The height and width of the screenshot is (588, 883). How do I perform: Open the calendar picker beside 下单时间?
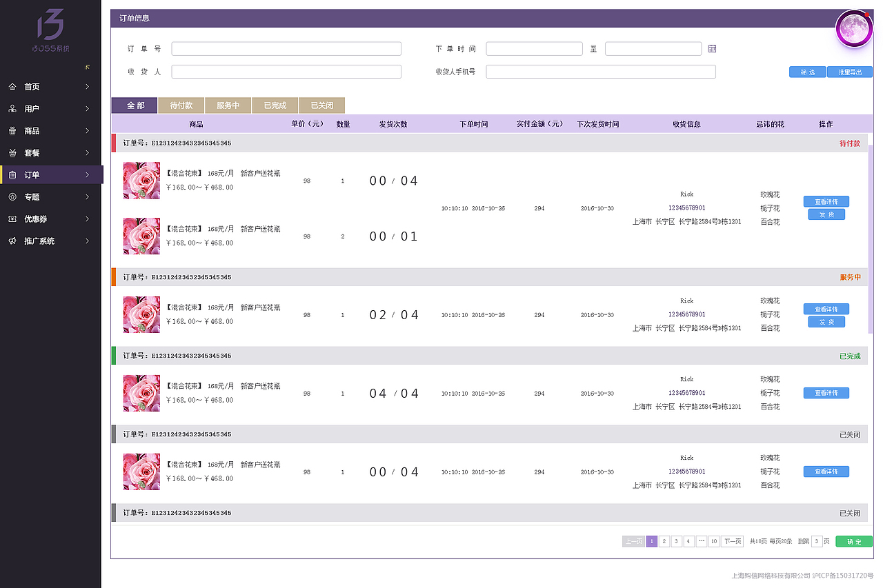pyautogui.click(x=711, y=48)
